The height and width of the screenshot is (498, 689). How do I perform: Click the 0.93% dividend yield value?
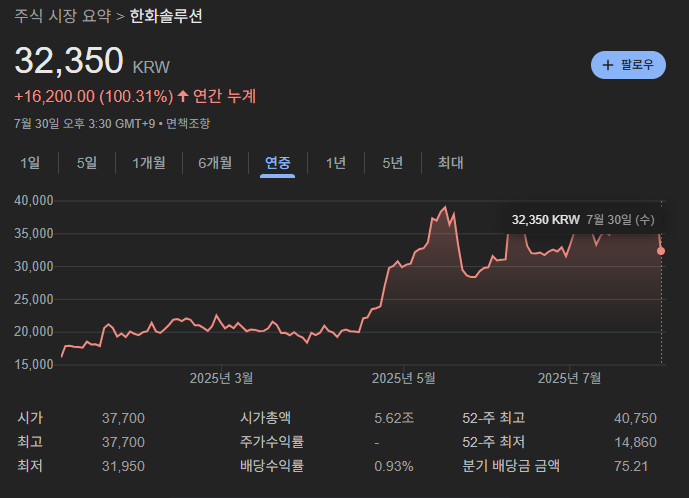point(394,466)
